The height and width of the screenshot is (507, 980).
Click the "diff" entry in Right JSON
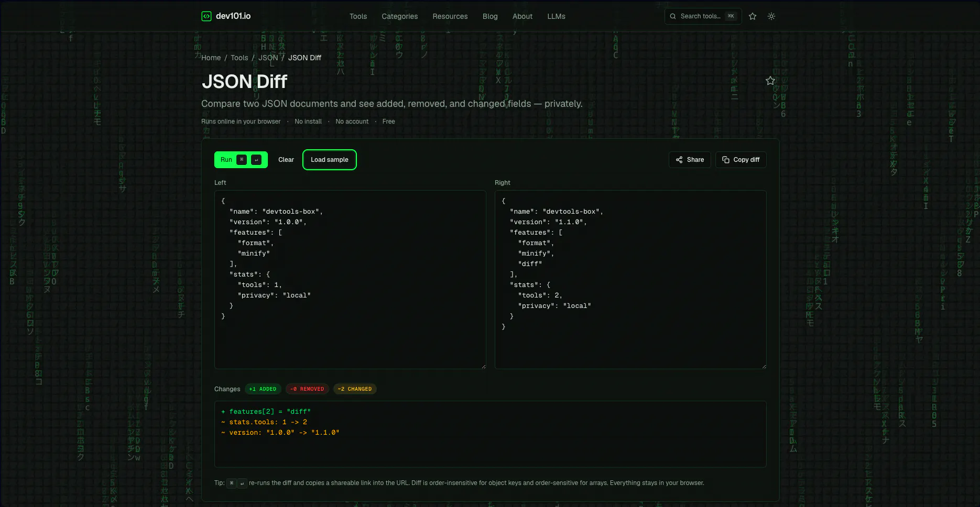[530, 264]
